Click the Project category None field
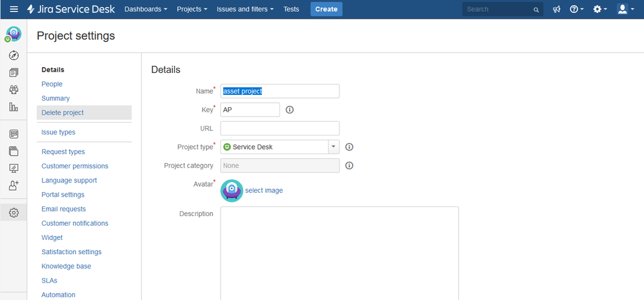The width and height of the screenshot is (644, 300). (280, 165)
